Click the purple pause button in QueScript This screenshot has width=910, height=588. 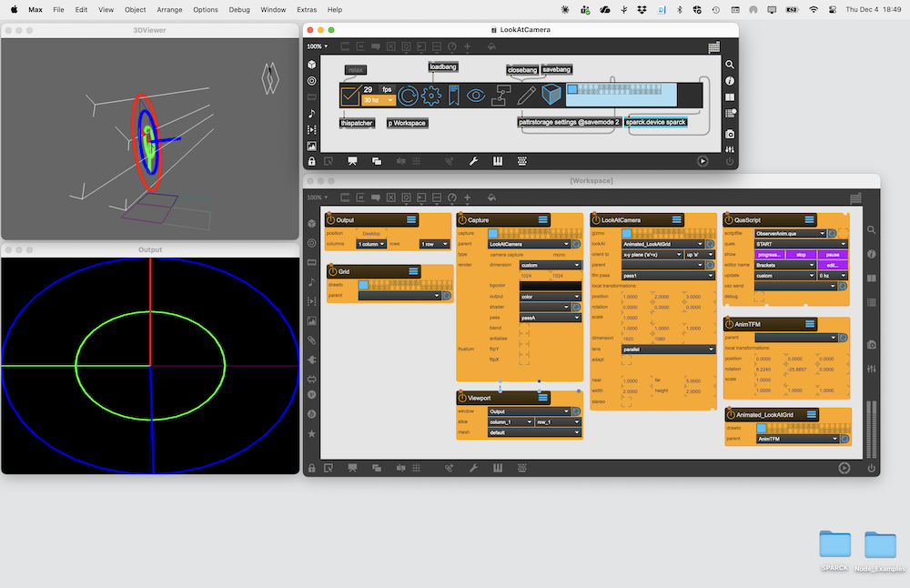(x=833, y=255)
